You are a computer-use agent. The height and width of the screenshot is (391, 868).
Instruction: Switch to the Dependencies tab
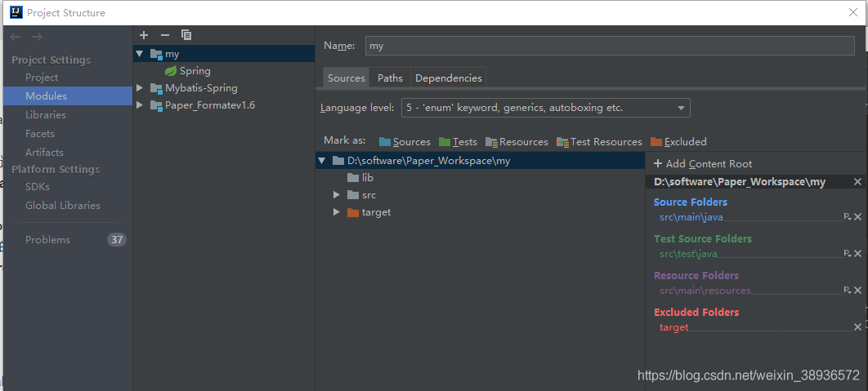tap(449, 78)
